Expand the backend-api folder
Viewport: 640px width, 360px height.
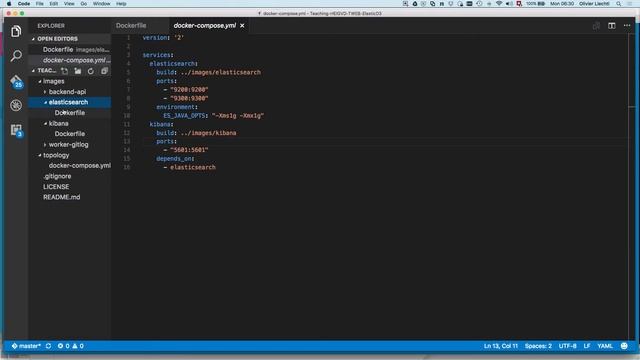pyautogui.click(x=45, y=92)
